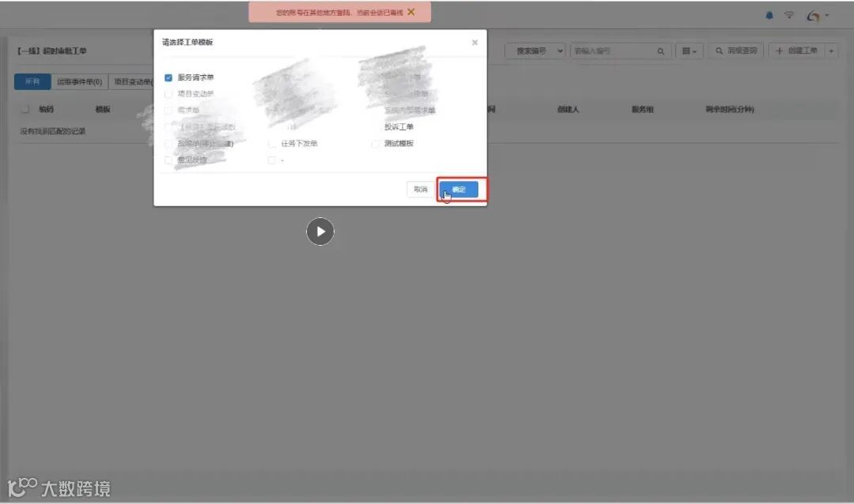Screen dimensions: 854x504
Task: Open the 搜索编号 search type dropdown
Action: (x=535, y=51)
